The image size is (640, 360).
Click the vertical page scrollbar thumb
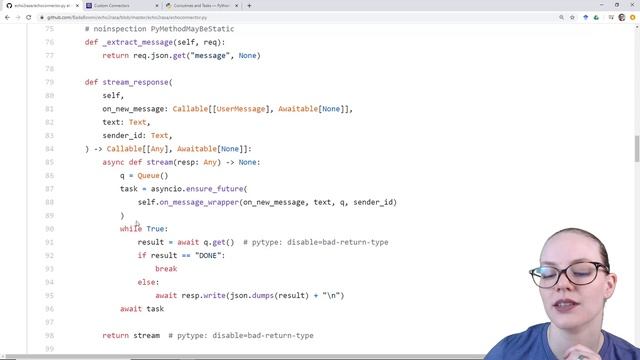point(637,149)
